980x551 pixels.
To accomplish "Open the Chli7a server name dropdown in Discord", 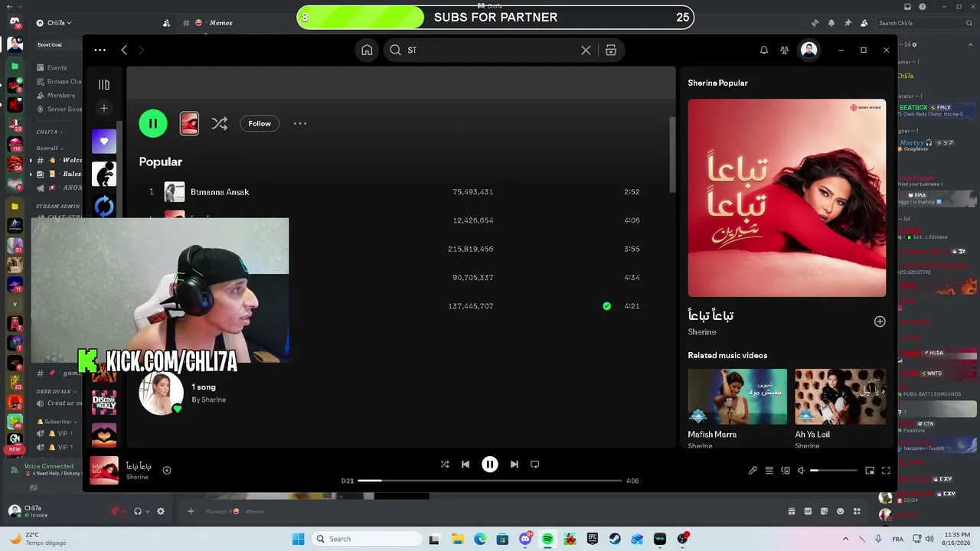I will point(55,23).
